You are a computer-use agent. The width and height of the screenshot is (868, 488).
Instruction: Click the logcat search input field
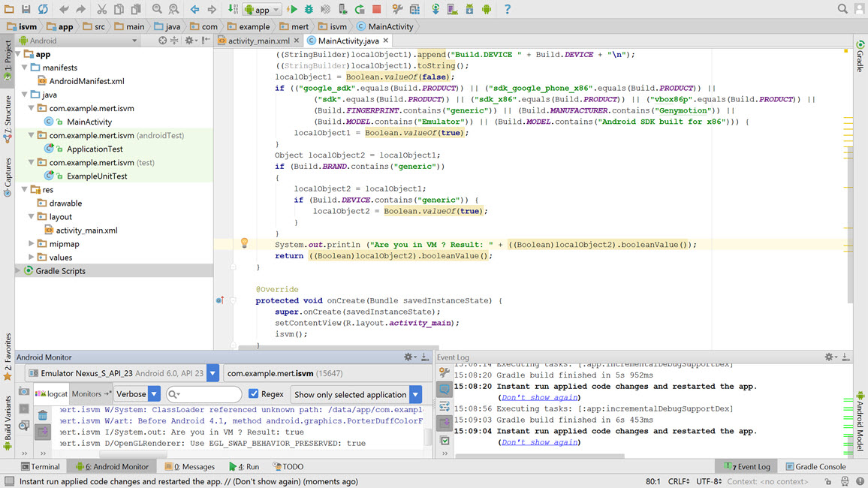pyautogui.click(x=210, y=394)
